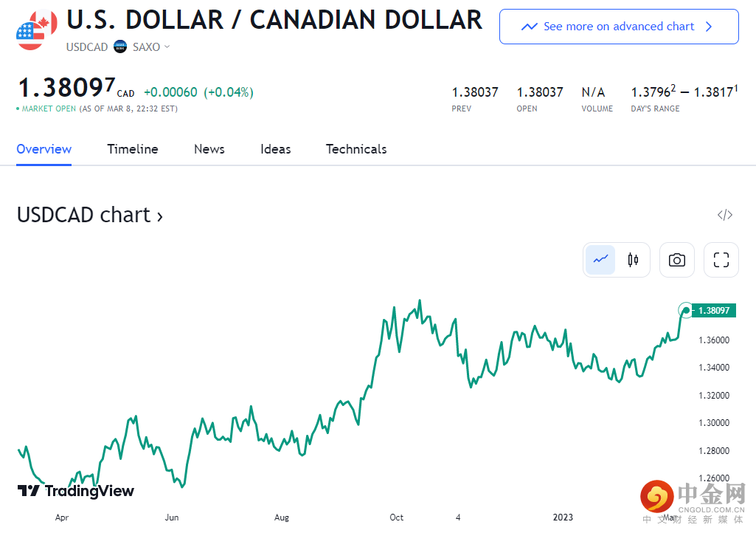The width and height of the screenshot is (756, 533).
Task: Click the 1.38097 current price label on chart
Action: pos(715,311)
